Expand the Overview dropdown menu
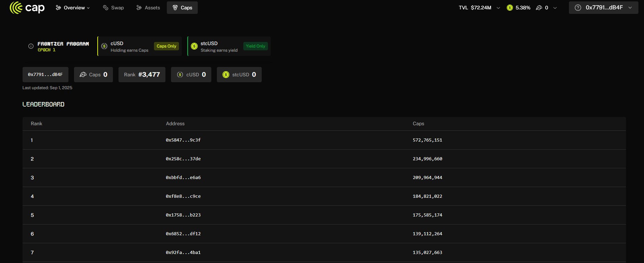644x263 pixels. click(x=73, y=8)
